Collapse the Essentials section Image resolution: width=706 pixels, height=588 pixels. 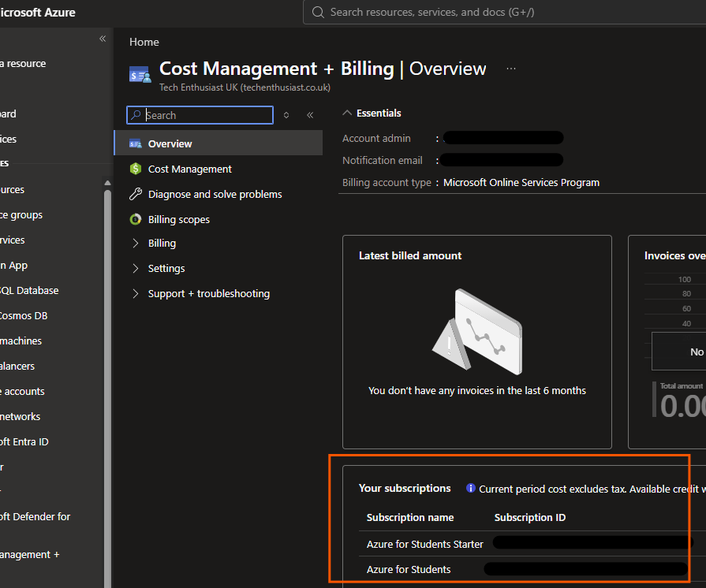[x=347, y=113]
